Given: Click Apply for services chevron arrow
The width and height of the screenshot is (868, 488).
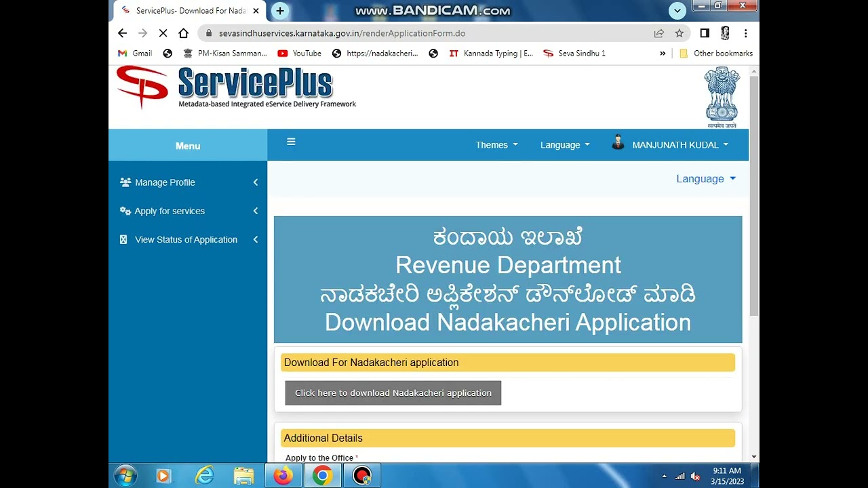Looking at the screenshot, I should tap(256, 211).
